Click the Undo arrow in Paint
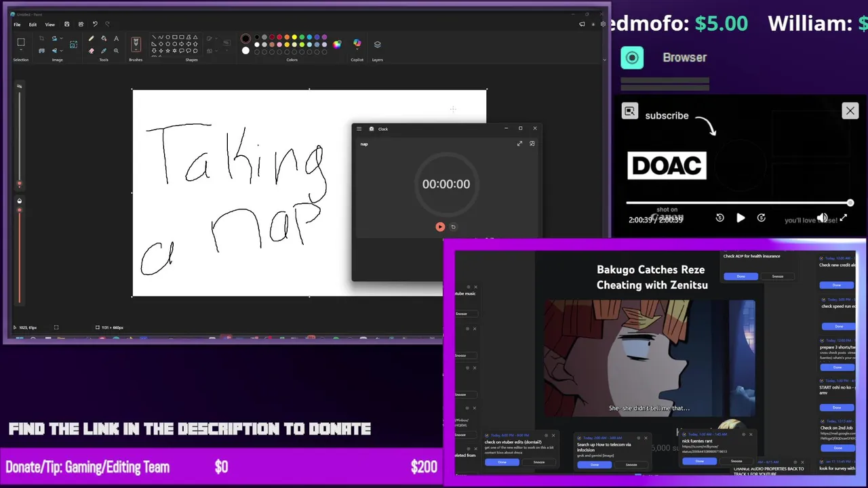This screenshot has height=488, width=868. 95,24
